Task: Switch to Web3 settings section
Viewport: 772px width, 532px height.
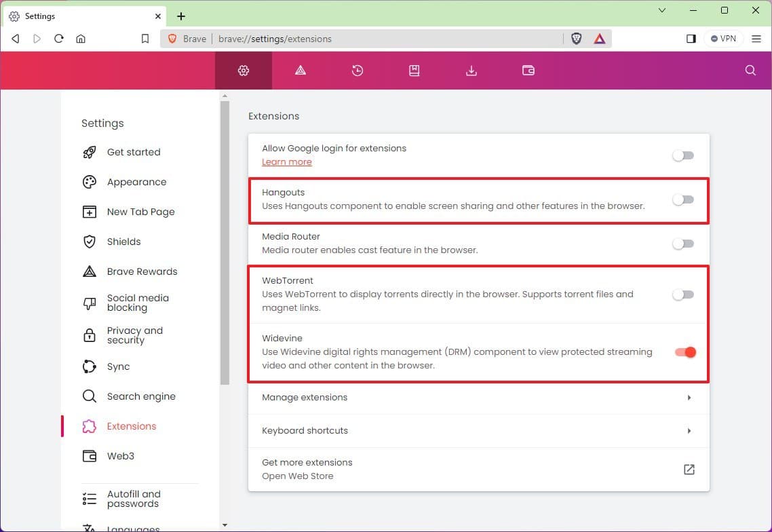Action: 121,456
